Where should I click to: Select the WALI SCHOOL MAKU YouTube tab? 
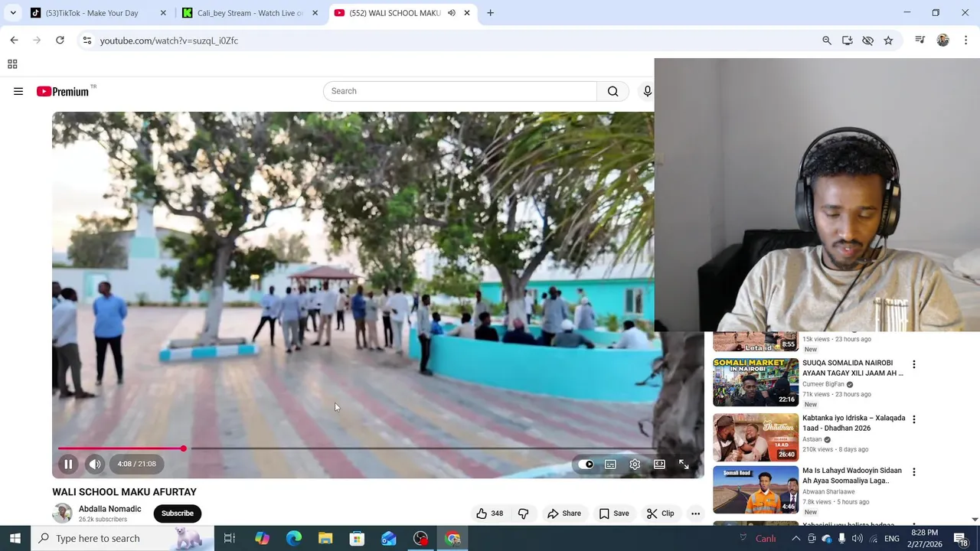pyautogui.click(x=394, y=13)
